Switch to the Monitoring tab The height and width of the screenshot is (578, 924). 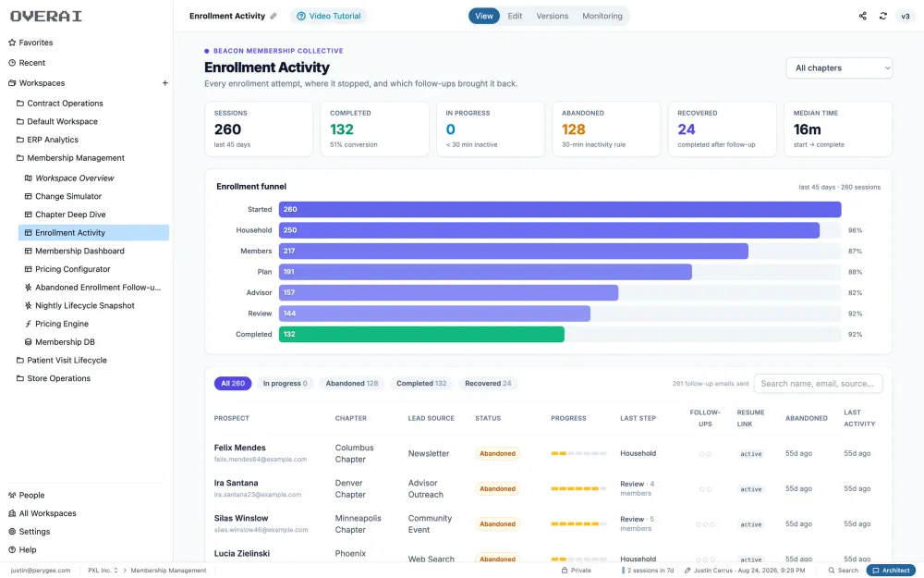[x=602, y=16]
